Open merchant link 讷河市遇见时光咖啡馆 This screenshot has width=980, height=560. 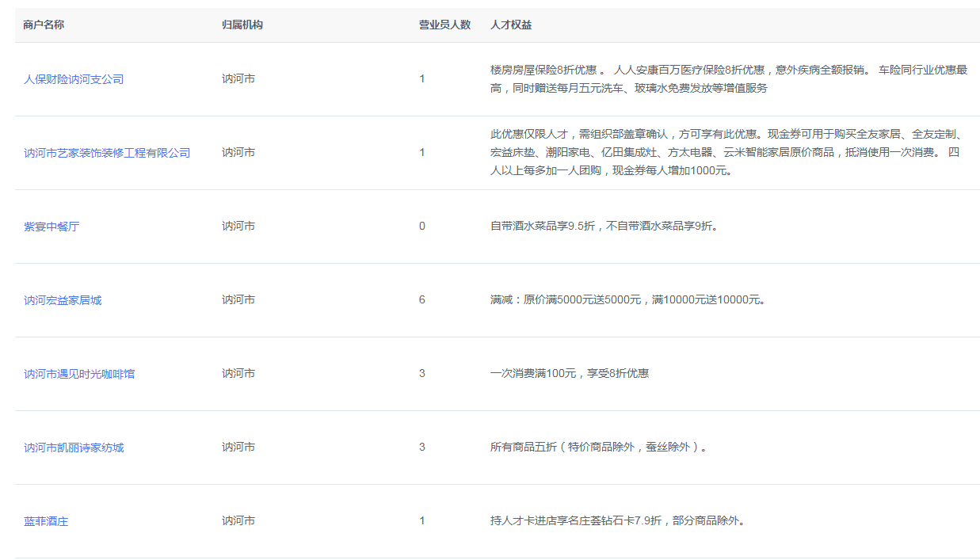coord(79,374)
